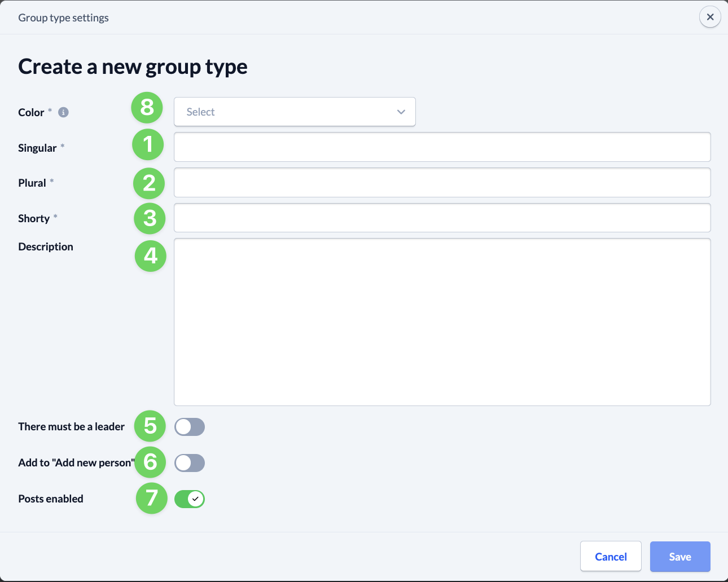Screen dimensions: 728x582
Task: Disable the Posts enabled toggle
Action: click(x=190, y=499)
